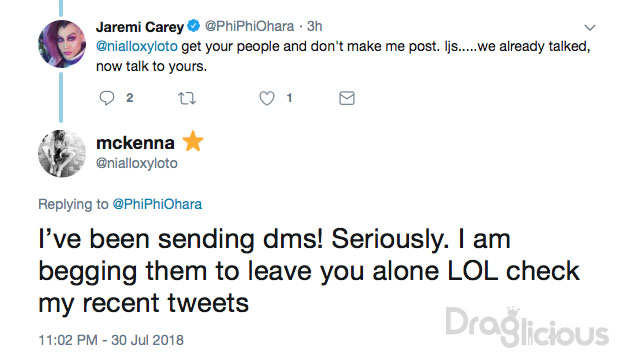The height and width of the screenshot is (360, 636).
Task: Open tweet options chevron menu
Action: pos(590,28)
